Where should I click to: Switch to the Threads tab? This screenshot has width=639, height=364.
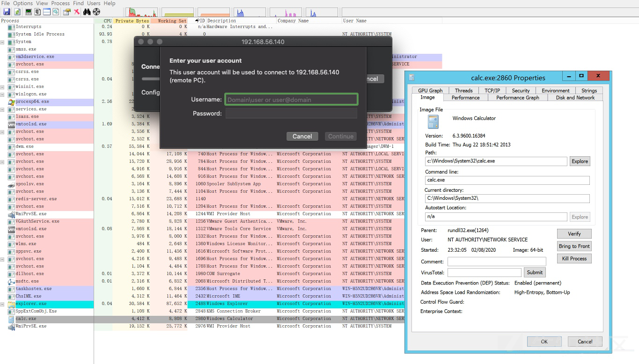click(x=463, y=90)
